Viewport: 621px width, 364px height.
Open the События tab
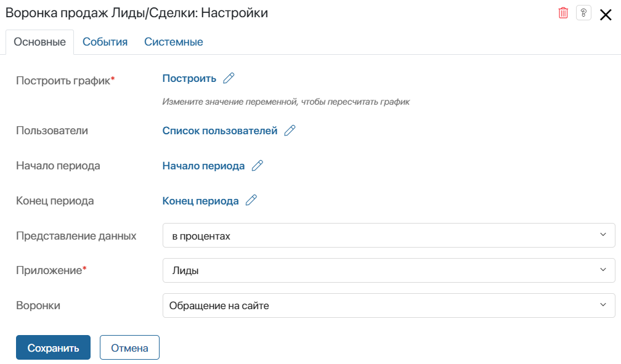coord(105,42)
